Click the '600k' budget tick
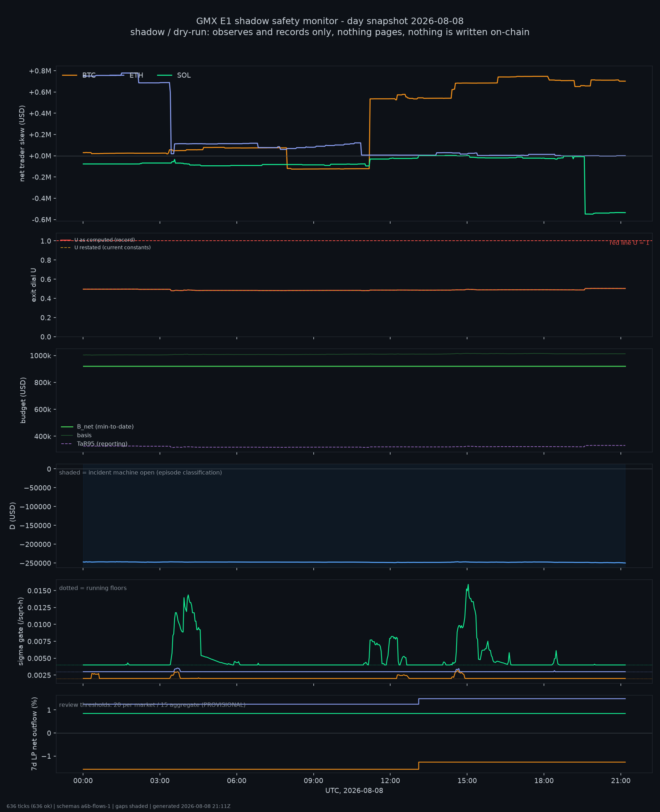 (42, 409)
